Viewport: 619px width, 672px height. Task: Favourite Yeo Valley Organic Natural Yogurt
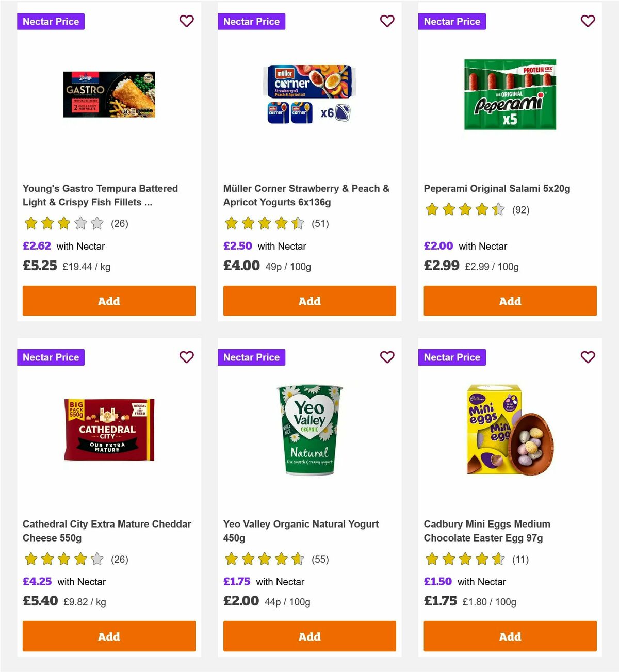pyautogui.click(x=387, y=357)
